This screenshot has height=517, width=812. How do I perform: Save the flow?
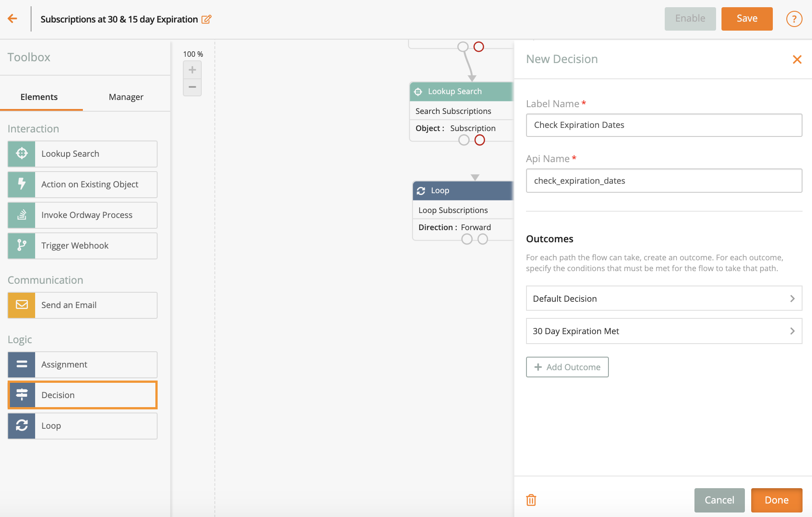pyautogui.click(x=747, y=18)
